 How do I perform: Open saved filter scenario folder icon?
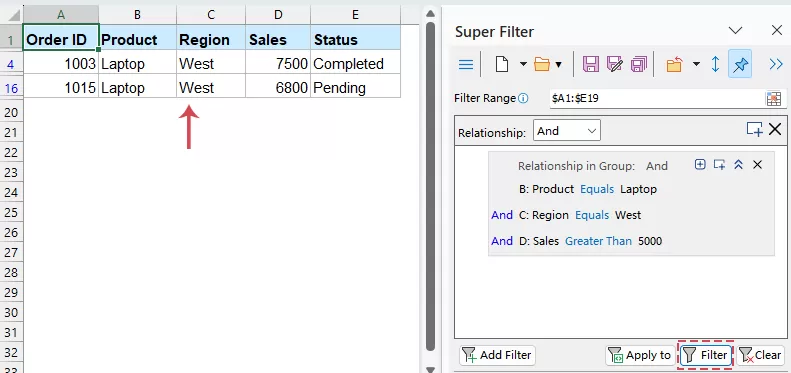[x=542, y=65]
